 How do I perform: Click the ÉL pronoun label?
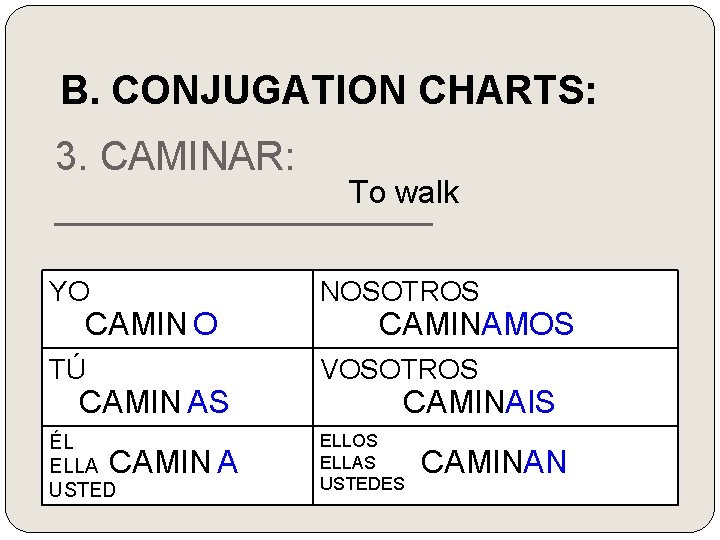click(x=62, y=442)
